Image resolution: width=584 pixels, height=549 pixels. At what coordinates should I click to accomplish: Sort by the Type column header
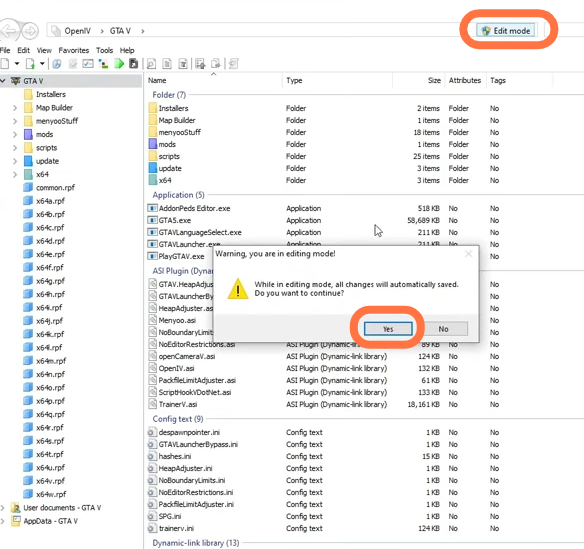pos(337,80)
